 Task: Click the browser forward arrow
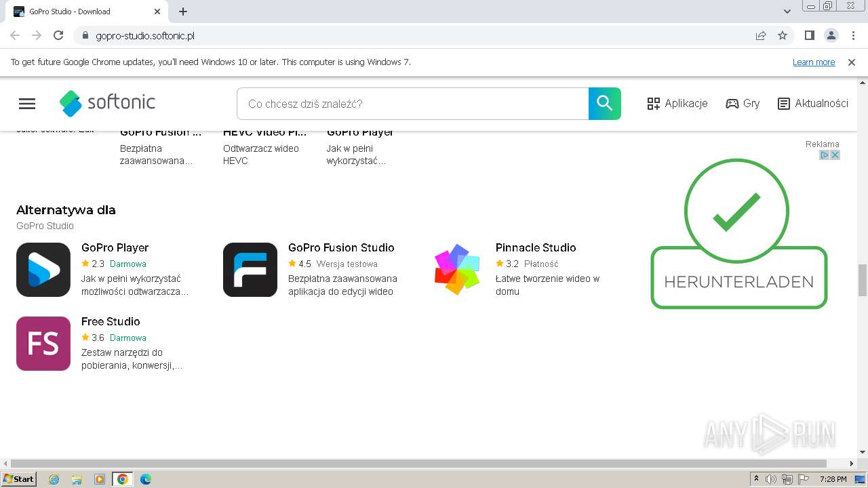[x=37, y=36]
